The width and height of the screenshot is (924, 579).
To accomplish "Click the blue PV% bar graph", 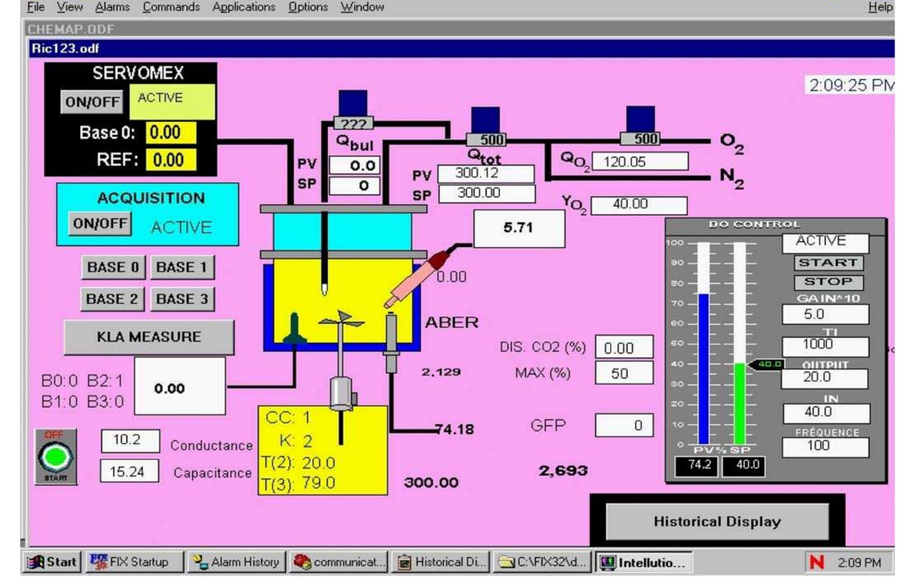I will [x=704, y=368].
